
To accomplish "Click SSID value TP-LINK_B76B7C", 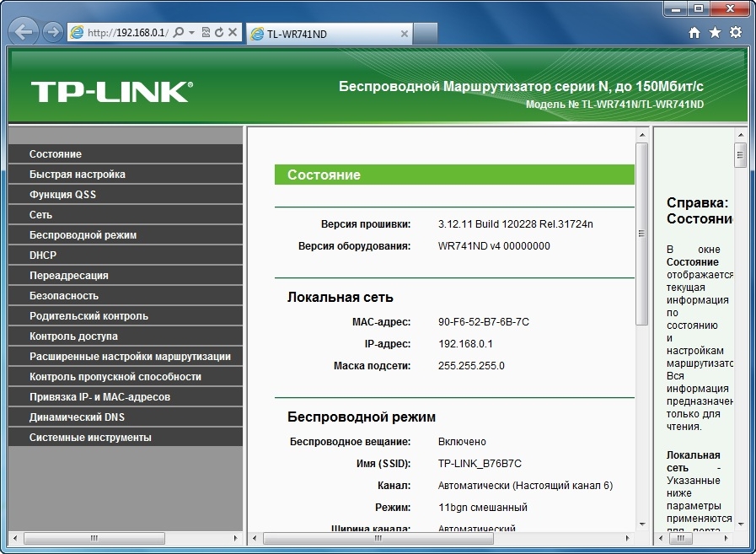I will tap(480, 464).
